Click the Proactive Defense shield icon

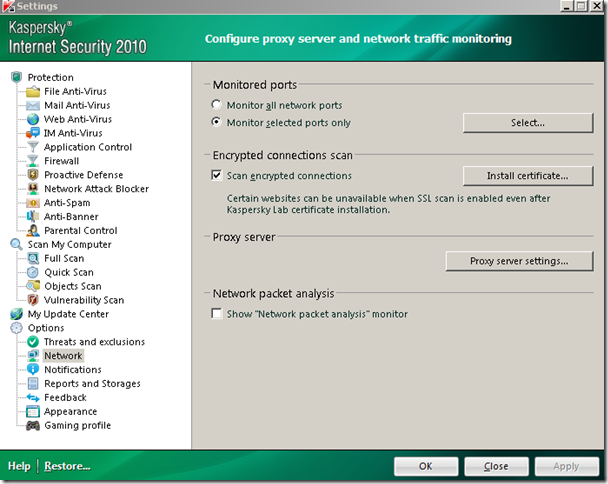coord(33,175)
